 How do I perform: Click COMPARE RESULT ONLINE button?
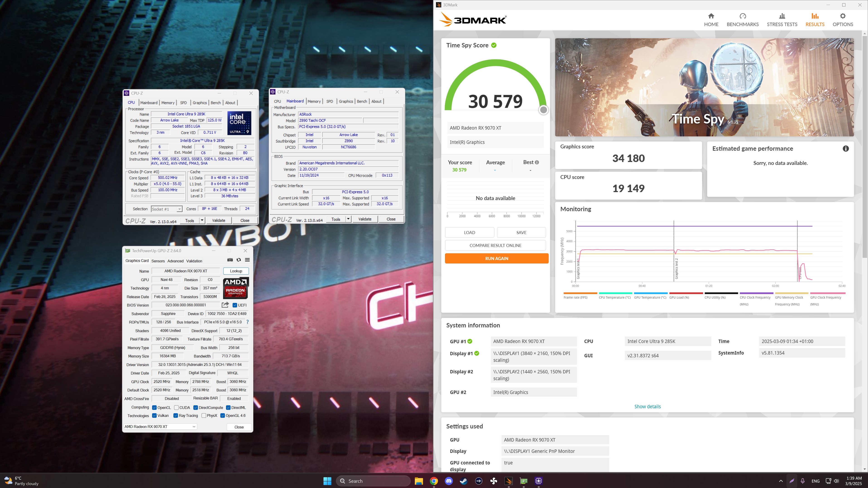[x=495, y=246]
